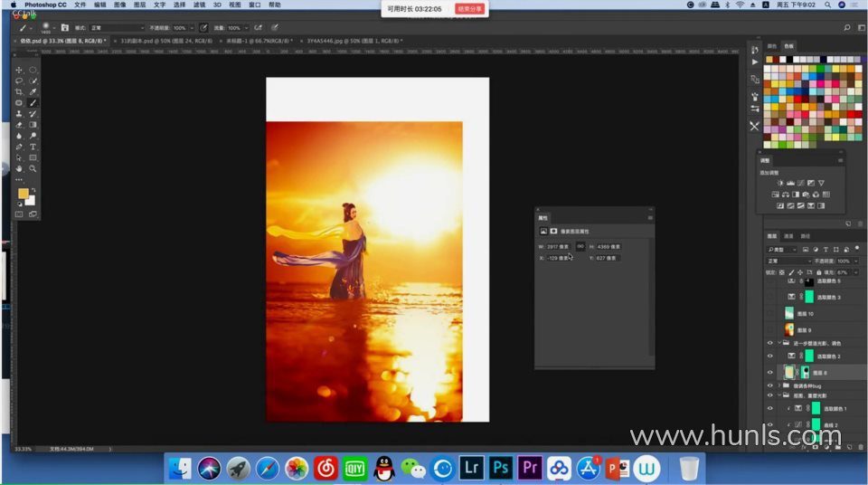868x485 pixels.
Task: Toggle pressure for opacity button
Action: click(203, 27)
